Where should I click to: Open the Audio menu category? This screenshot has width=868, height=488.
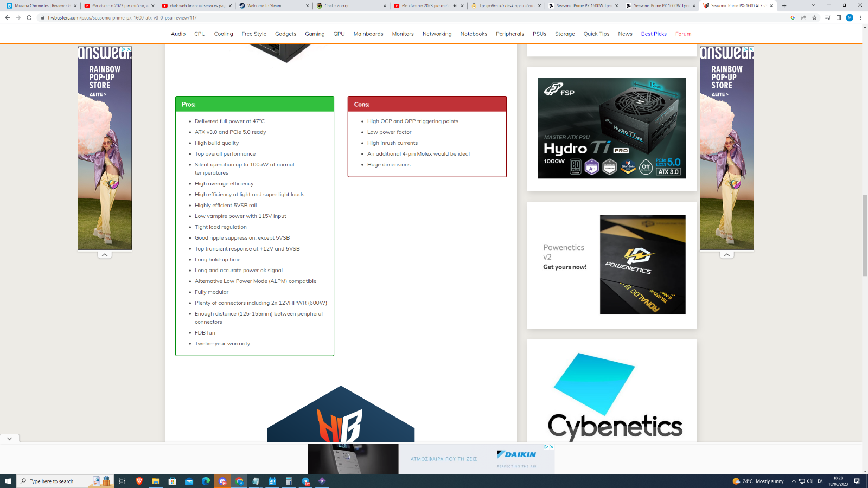pos(178,34)
